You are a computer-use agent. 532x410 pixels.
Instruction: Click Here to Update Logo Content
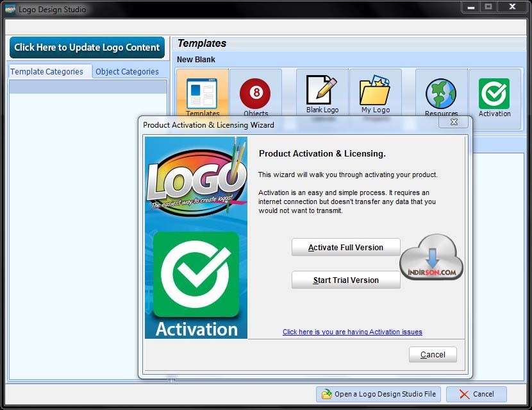(87, 47)
